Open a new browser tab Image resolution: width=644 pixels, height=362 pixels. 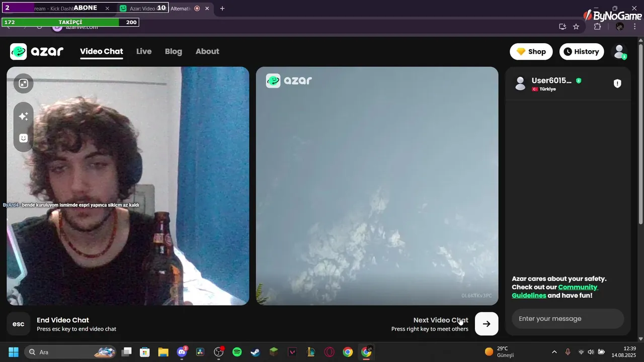click(x=222, y=9)
